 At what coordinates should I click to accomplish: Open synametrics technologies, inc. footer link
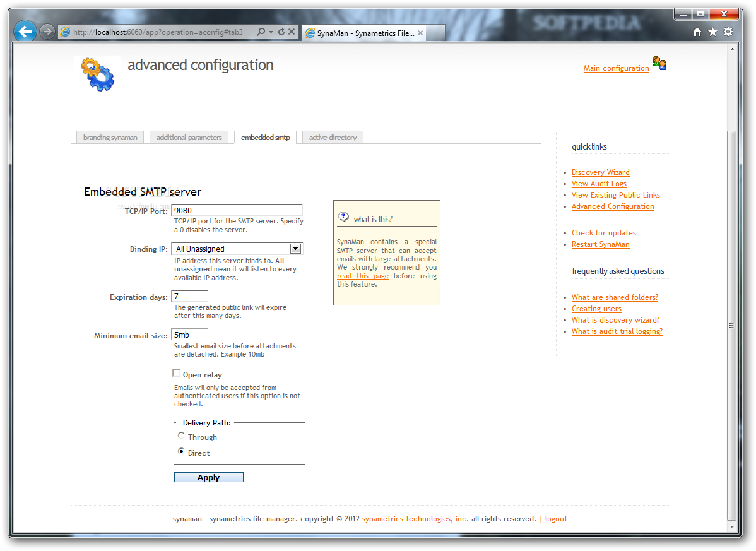click(x=415, y=519)
